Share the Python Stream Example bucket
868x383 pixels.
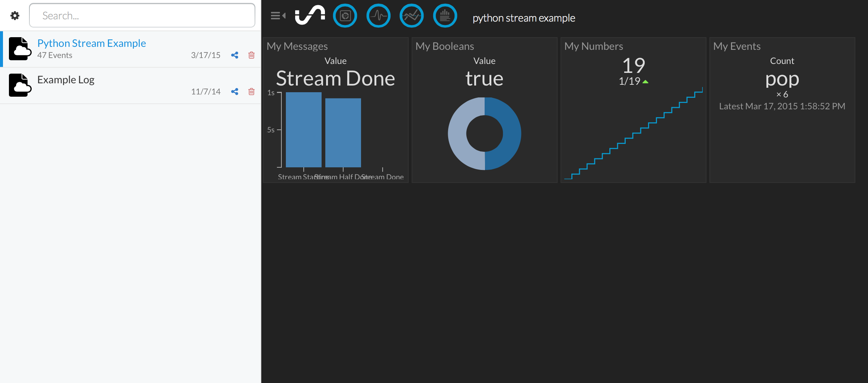(234, 55)
